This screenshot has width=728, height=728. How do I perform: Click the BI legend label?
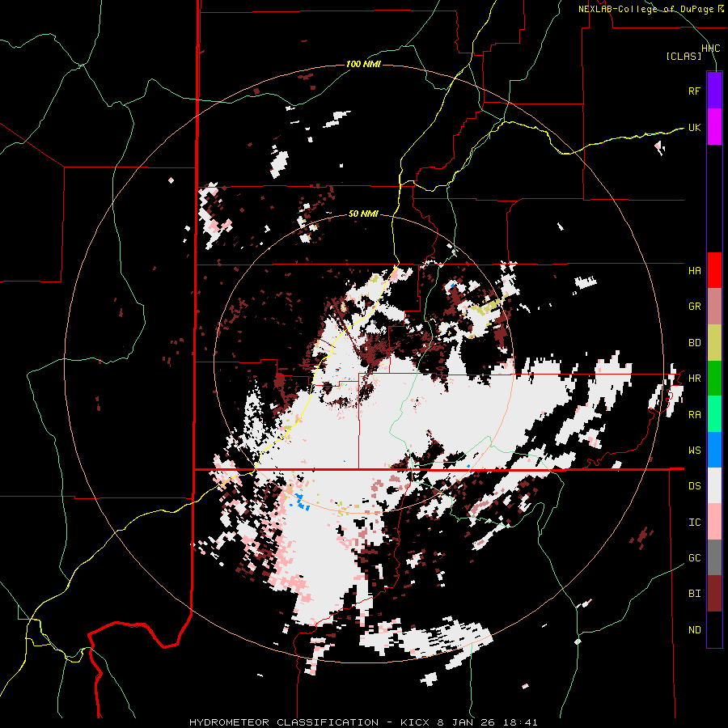pos(695,594)
